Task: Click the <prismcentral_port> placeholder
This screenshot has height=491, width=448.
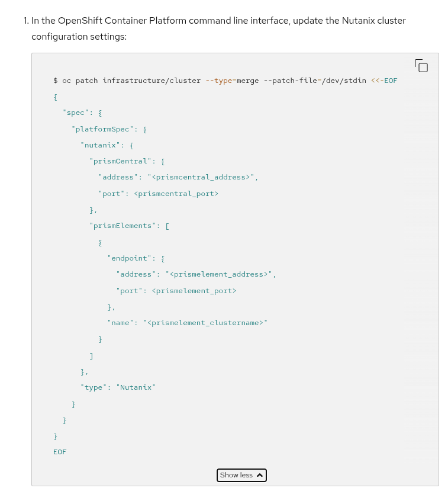Action: (176, 194)
